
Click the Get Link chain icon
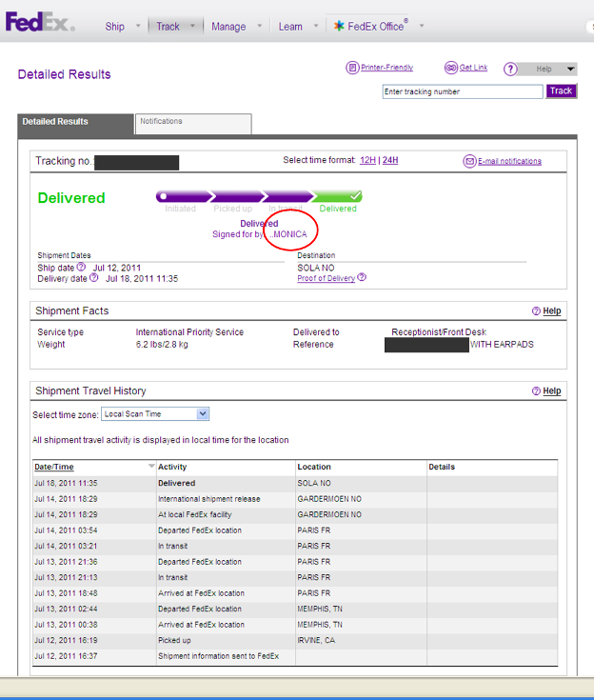tap(451, 68)
